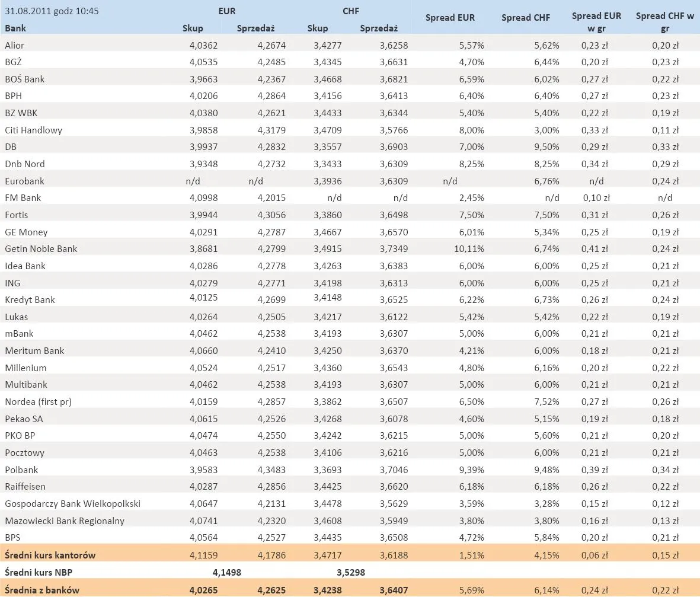Click FM Bank's EUR spread 2,45%

tap(471, 198)
